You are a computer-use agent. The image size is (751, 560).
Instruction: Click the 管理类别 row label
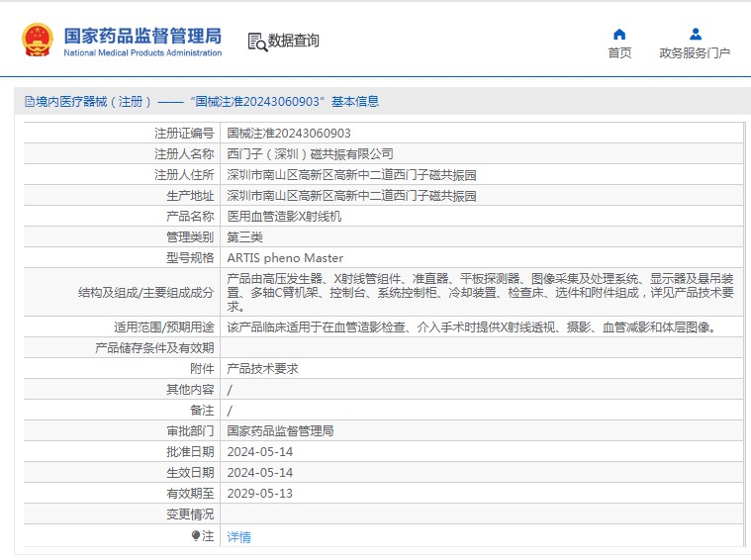click(x=190, y=237)
